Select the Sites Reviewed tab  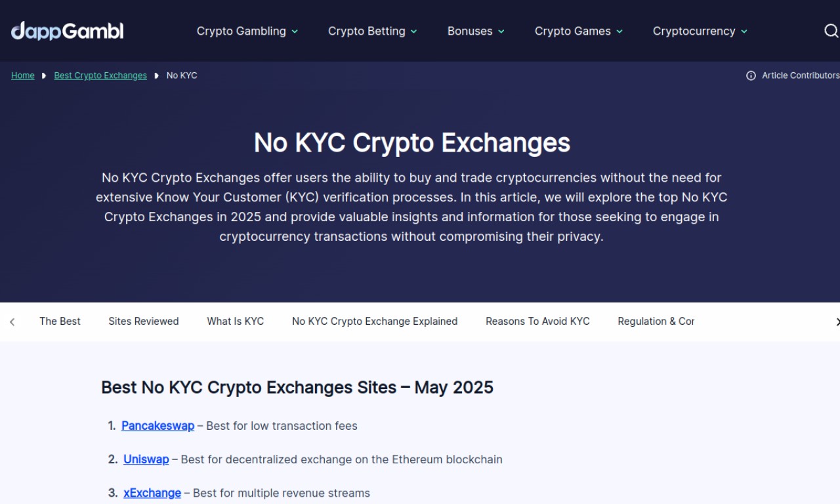[x=144, y=321]
